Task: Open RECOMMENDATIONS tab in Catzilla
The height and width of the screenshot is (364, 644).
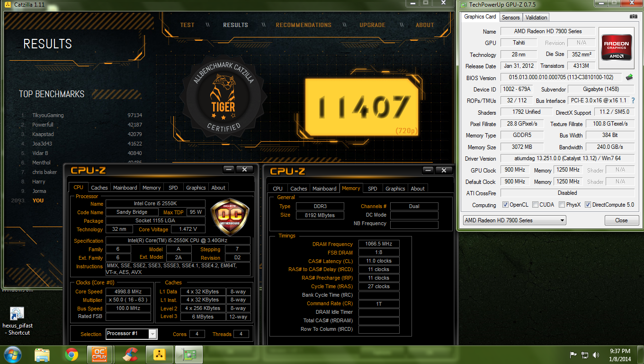Action: [x=304, y=25]
